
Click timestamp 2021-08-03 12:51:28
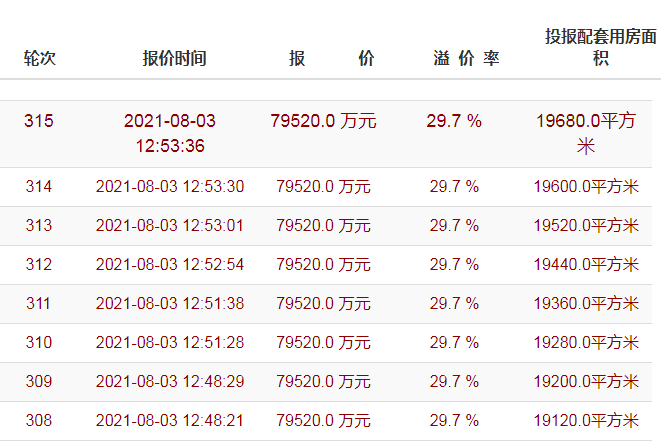tap(170, 342)
